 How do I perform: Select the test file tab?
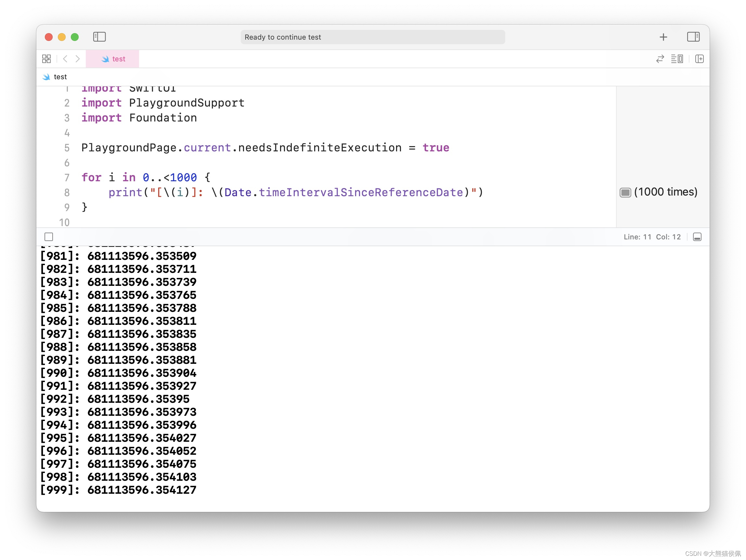[x=113, y=59]
